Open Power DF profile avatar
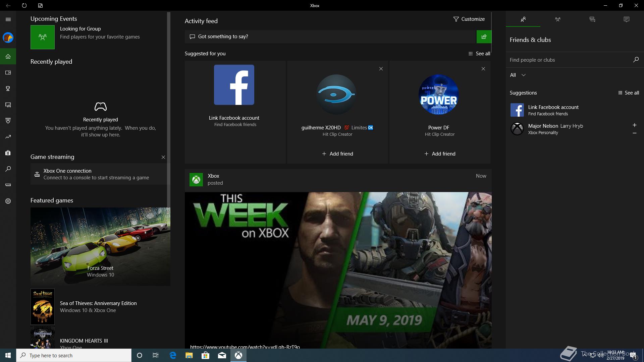The height and width of the screenshot is (362, 644). point(439,95)
